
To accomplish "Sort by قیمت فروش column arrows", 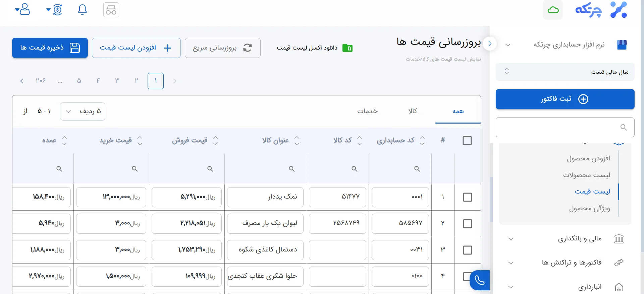I will [215, 140].
